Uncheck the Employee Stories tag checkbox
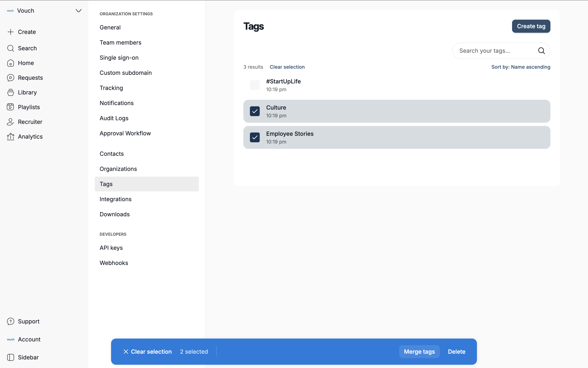This screenshot has height=368, width=588. [x=255, y=138]
